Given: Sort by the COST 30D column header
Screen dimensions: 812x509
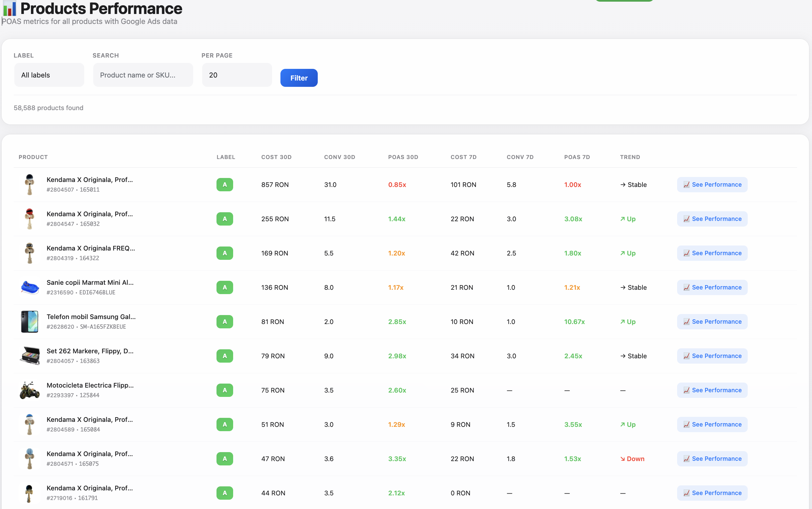Looking at the screenshot, I should click(276, 157).
